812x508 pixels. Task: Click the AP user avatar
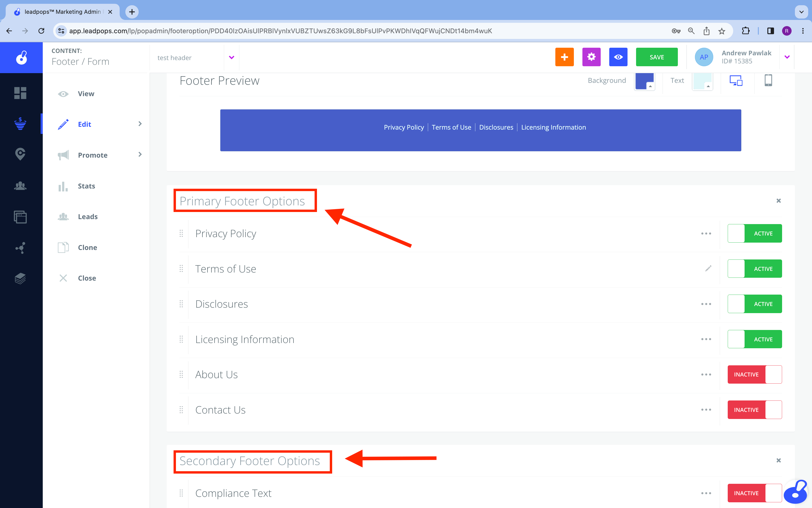click(704, 57)
